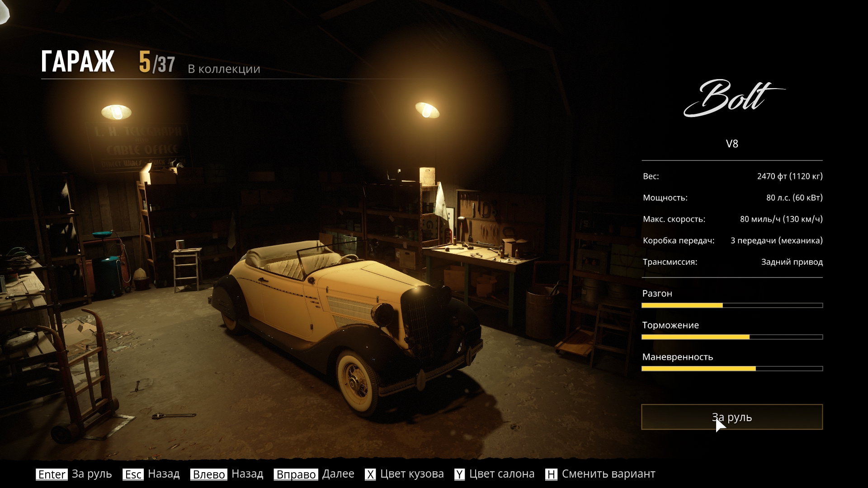The image size is (868, 488).
Task: Choose 'Сменить вариант' to change variant
Action: coord(608,474)
